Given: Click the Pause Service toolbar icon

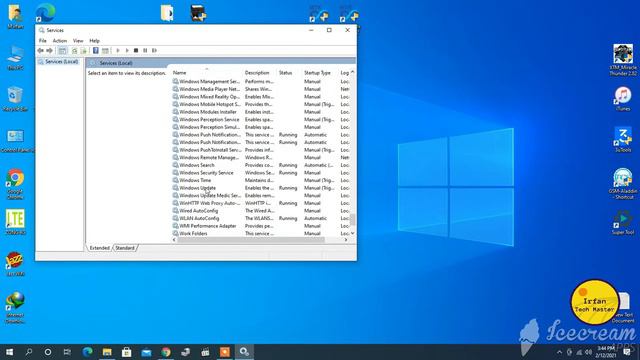Looking at the screenshot, I should 145,51.
